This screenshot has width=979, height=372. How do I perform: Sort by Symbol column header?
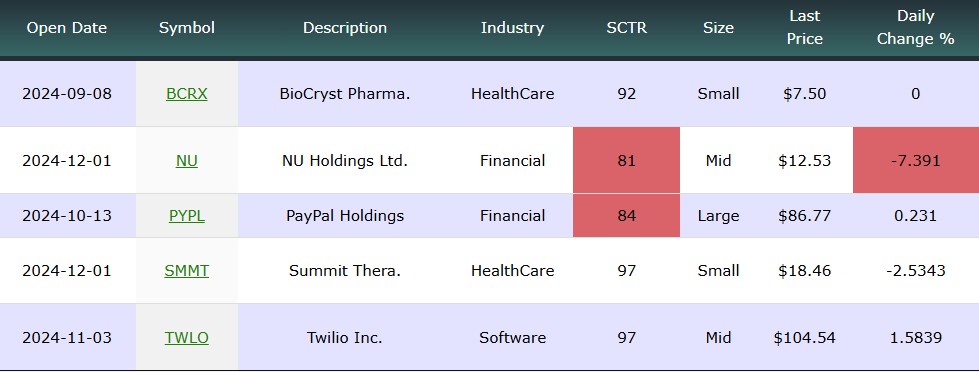[187, 28]
